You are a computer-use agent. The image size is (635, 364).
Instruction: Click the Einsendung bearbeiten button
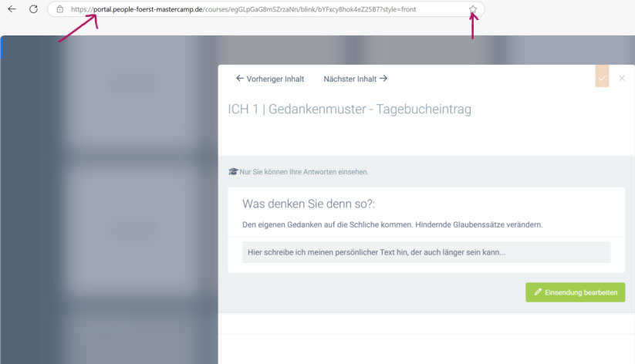(x=576, y=292)
